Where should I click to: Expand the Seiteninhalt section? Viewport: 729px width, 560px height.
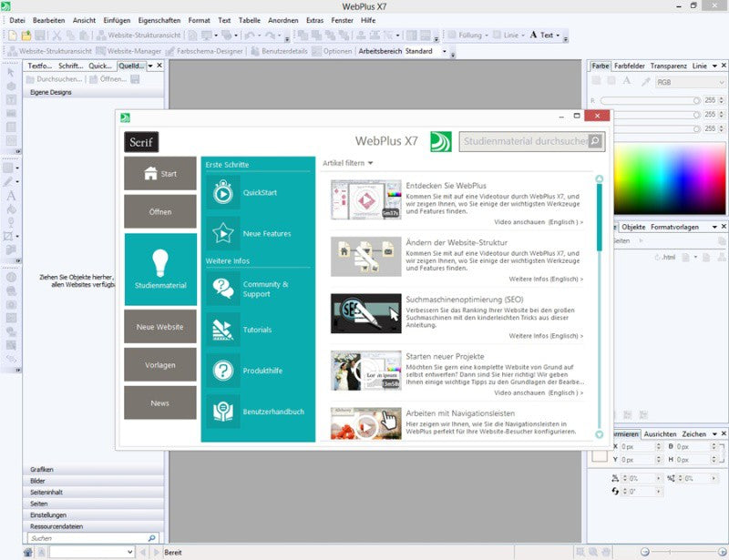93,492
